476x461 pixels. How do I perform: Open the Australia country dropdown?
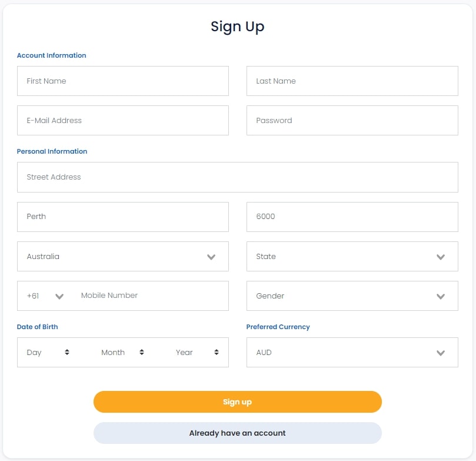(122, 257)
